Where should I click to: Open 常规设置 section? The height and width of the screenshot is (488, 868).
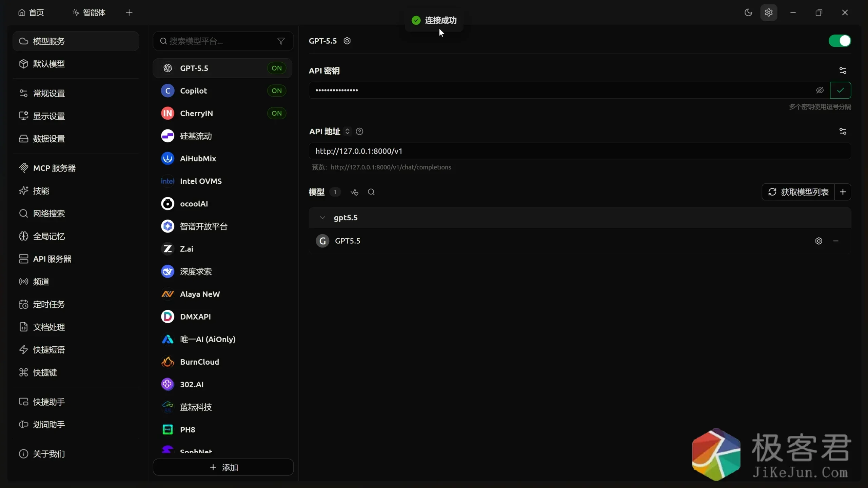click(76, 93)
